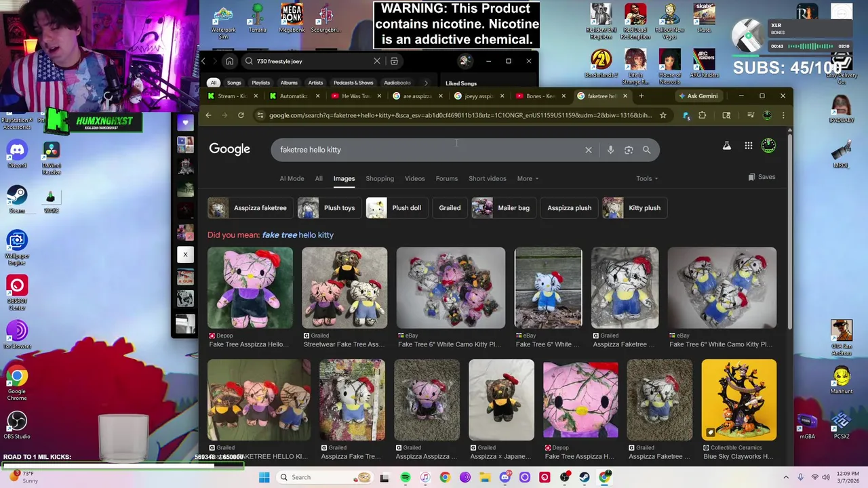Screen dimensions: 868x488
Task: Expand the More search filters dropdown
Action: click(x=528, y=179)
